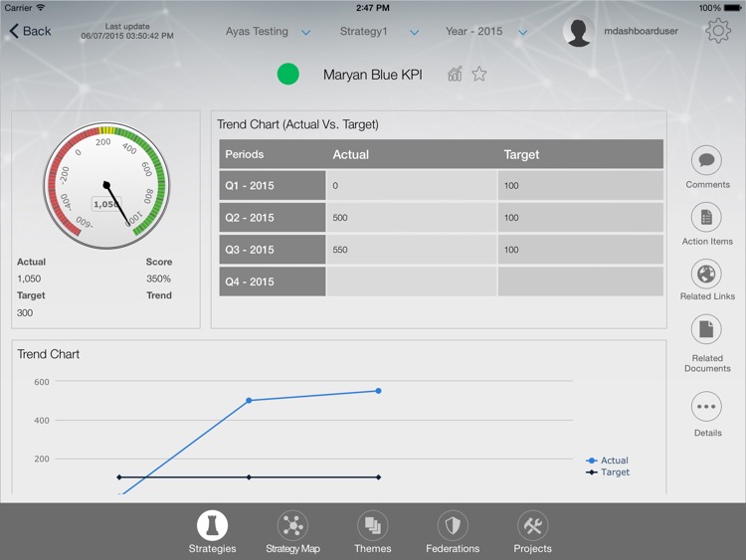Click Q3 actual value 550 cell
Viewport: 746px width, 560px height.
click(x=412, y=250)
